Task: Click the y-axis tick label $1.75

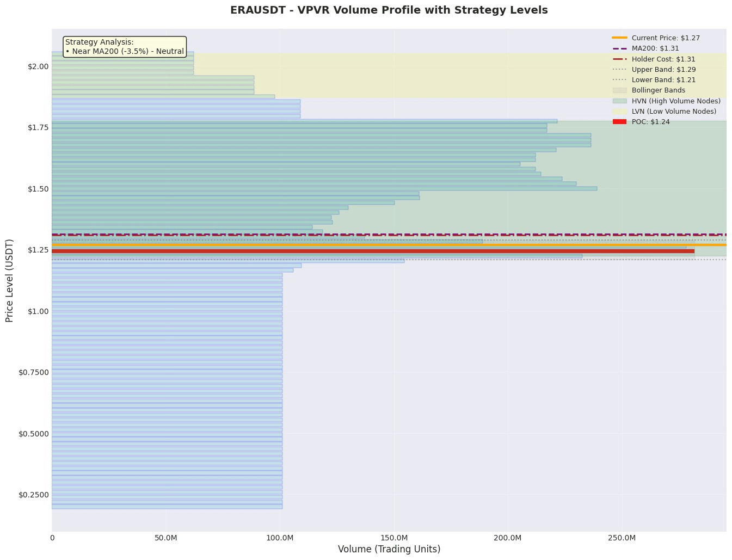Action: pos(38,127)
